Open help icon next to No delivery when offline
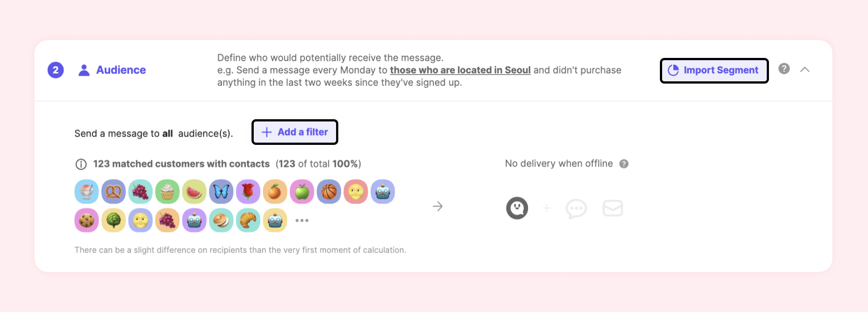The height and width of the screenshot is (312, 868). [624, 164]
